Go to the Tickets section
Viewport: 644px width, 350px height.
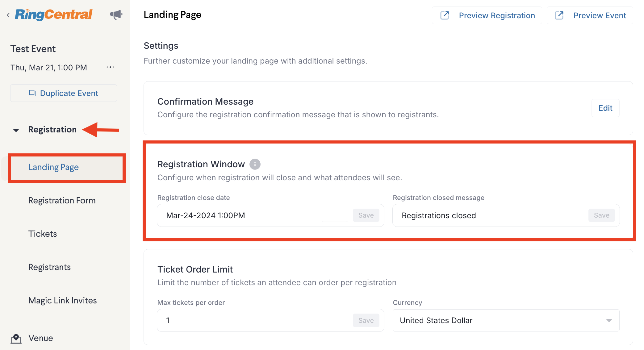pos(43,234)
